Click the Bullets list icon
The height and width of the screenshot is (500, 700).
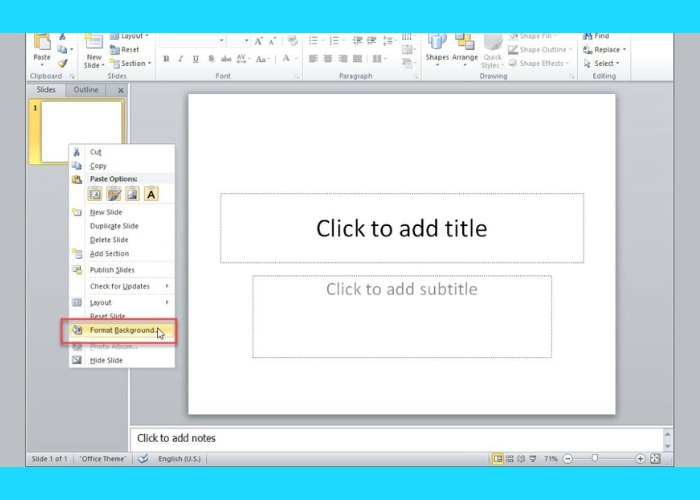point(313,41)
